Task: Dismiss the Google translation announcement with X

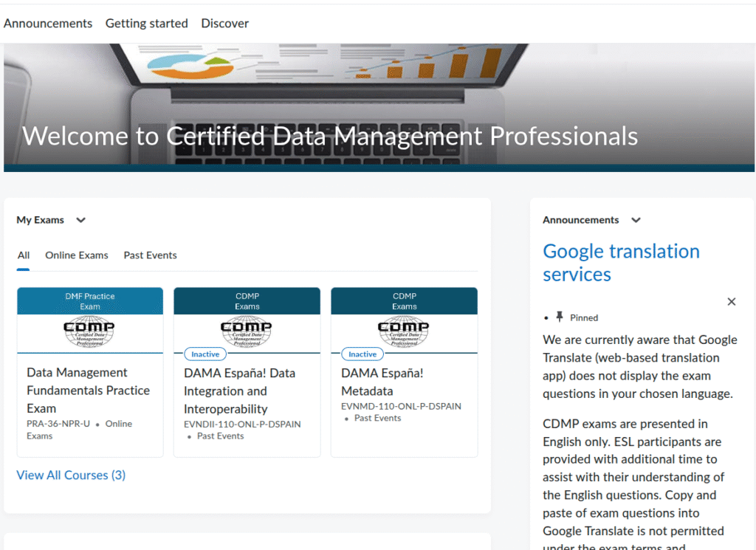Action: click(x=732, y=302)
